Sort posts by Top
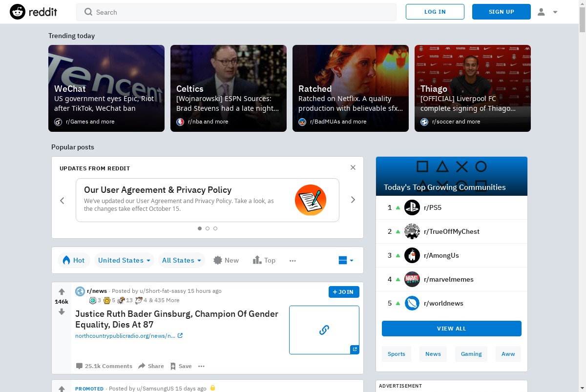This screenshot has width=586, height=392. 264,260
